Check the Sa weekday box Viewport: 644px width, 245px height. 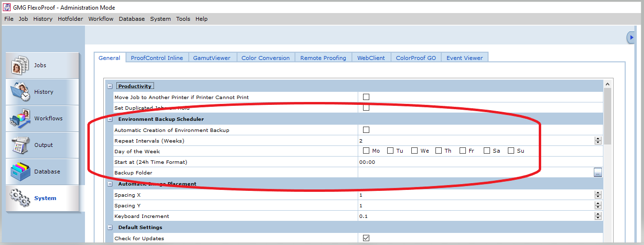(x=487, y=151)
